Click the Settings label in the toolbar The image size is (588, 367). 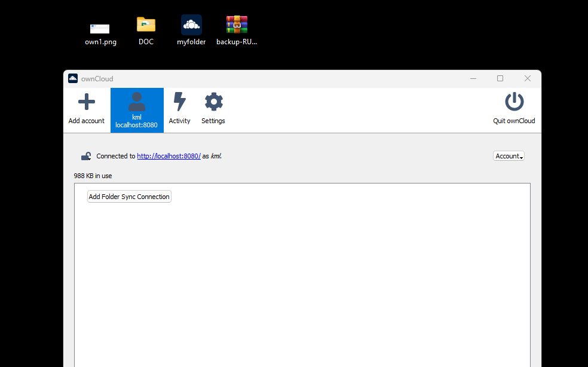pyautogui.click(x=213, y=120)
